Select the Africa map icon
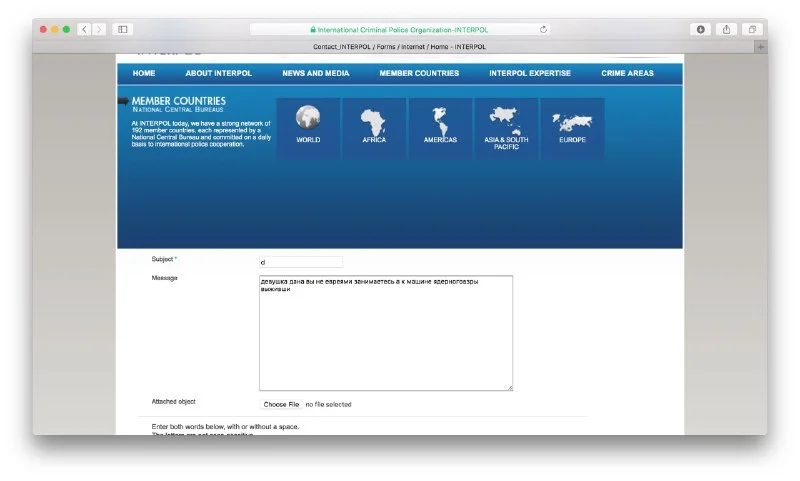This screenshot has height=481, width=800. (374, 120)
